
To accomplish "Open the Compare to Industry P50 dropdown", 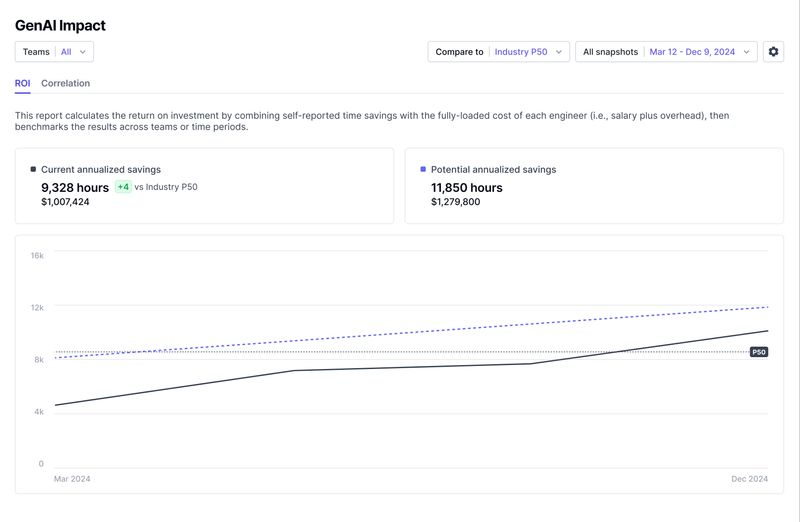I will [x=499, y=52].
